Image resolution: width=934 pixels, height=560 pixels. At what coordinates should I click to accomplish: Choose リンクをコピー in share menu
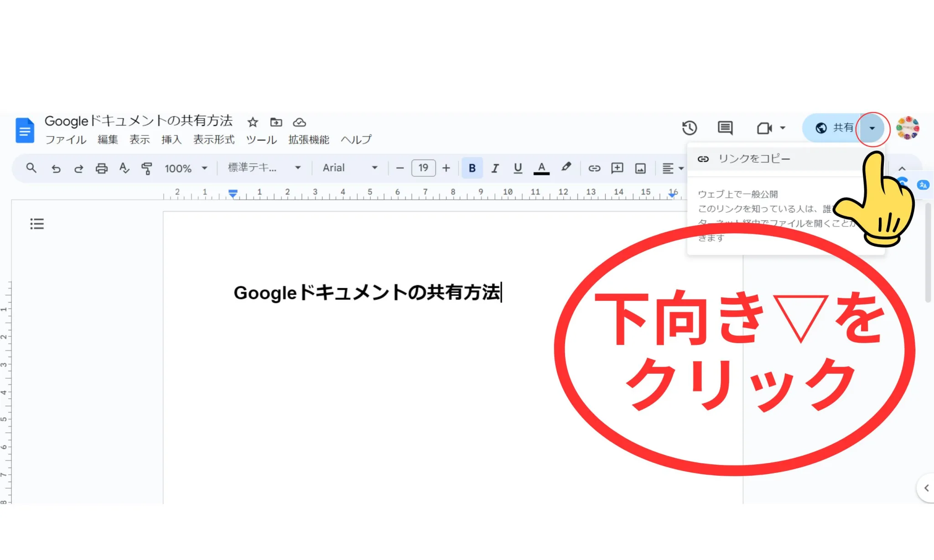coord(775,159)
